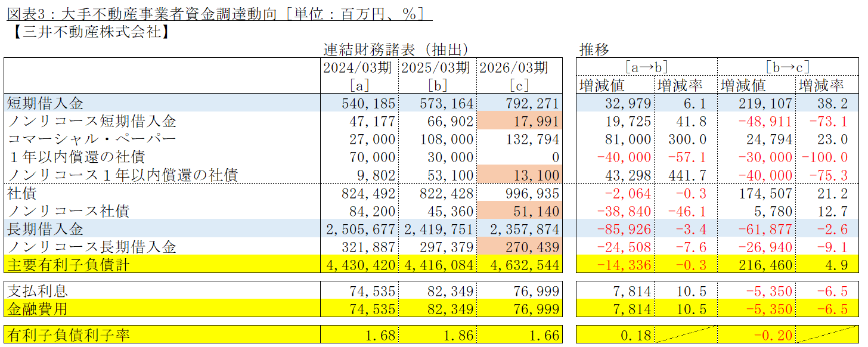Select the １年以内償還の社債 row label
Image resolution: width=868 pixels, height=347 pixels.
pos(76,157)
